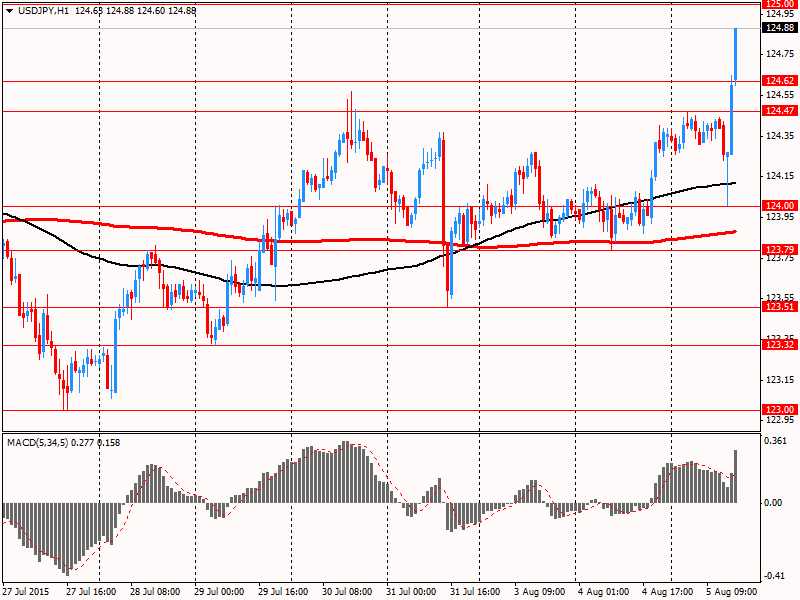Click the 124.75 price scale value
Viewport: 800px width, 600px height.
pyautogui.click(x=780, y=54)
